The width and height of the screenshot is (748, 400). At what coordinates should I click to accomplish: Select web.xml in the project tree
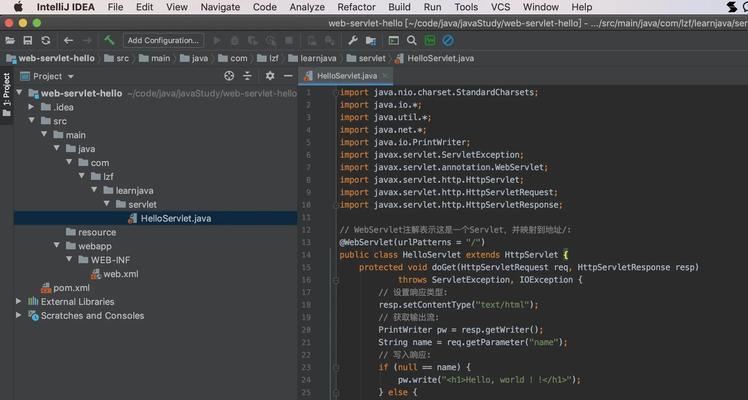coord(115,274)
